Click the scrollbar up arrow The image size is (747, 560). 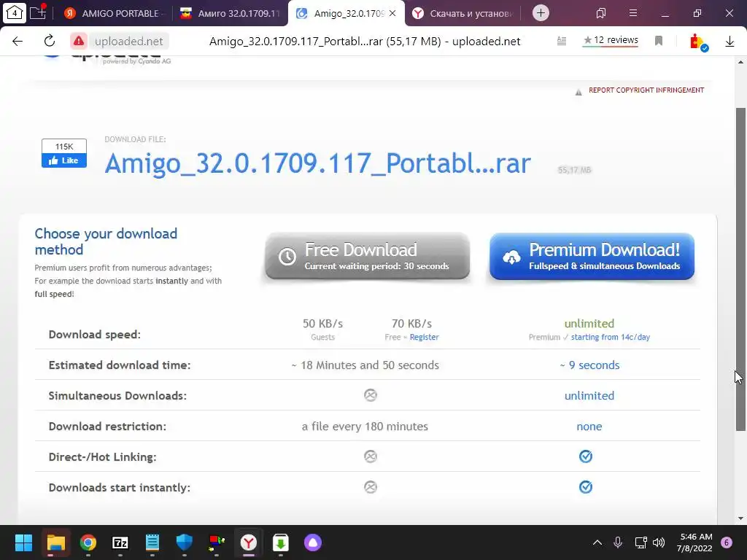point(740,62)
